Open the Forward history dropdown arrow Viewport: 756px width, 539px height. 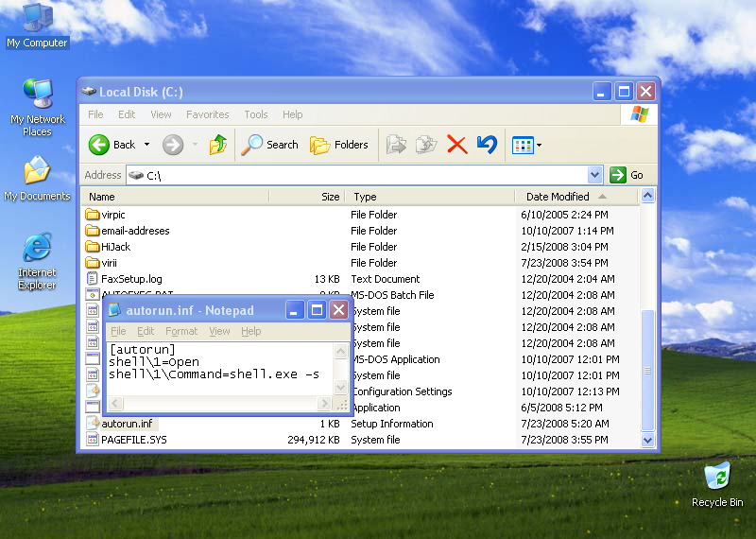(x=195, y=145)
